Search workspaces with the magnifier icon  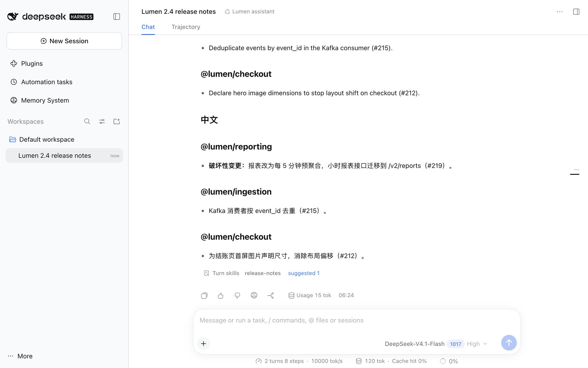tap(87, 121)
